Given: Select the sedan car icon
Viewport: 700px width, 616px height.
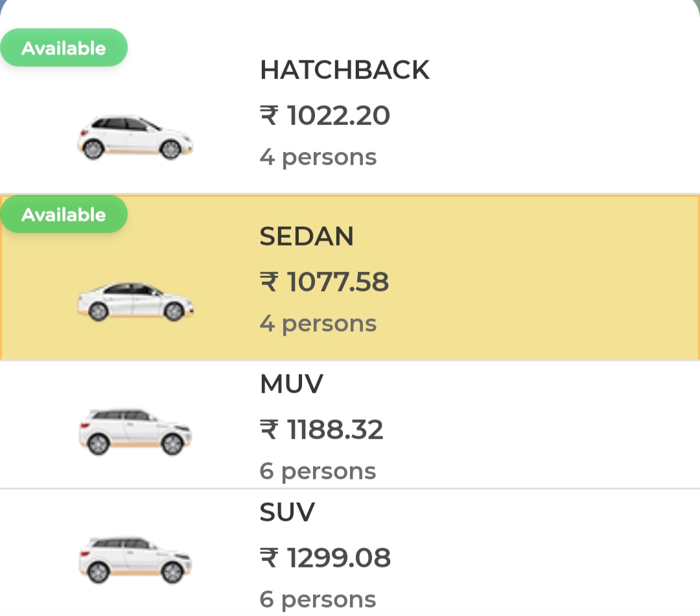Looking at the screenshot, I should 135,302.
